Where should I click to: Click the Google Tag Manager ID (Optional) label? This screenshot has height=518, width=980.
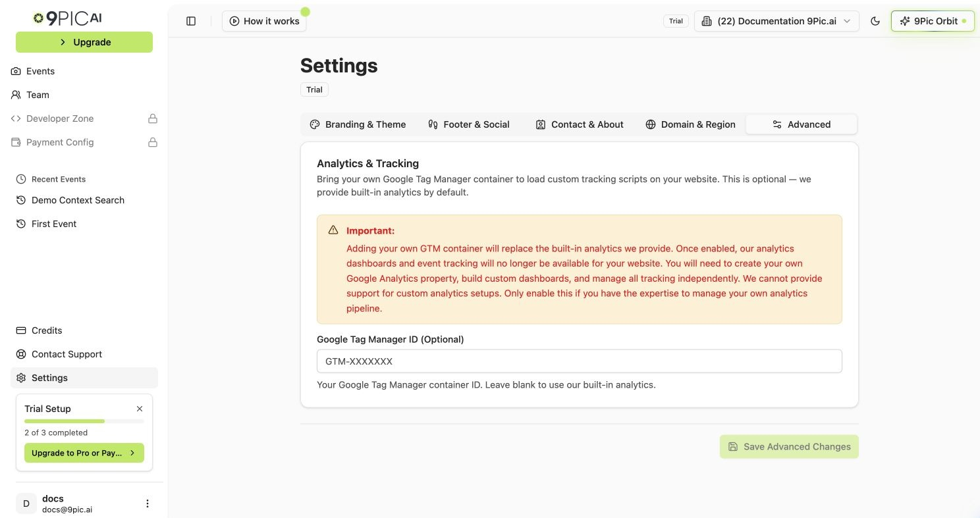(391, 340)
